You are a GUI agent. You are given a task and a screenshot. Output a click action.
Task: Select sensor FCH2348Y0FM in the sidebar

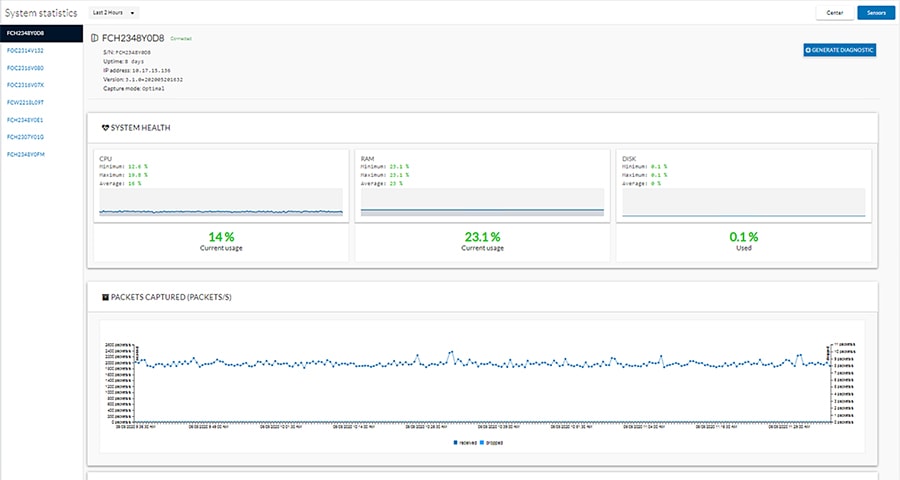(25, 154)
